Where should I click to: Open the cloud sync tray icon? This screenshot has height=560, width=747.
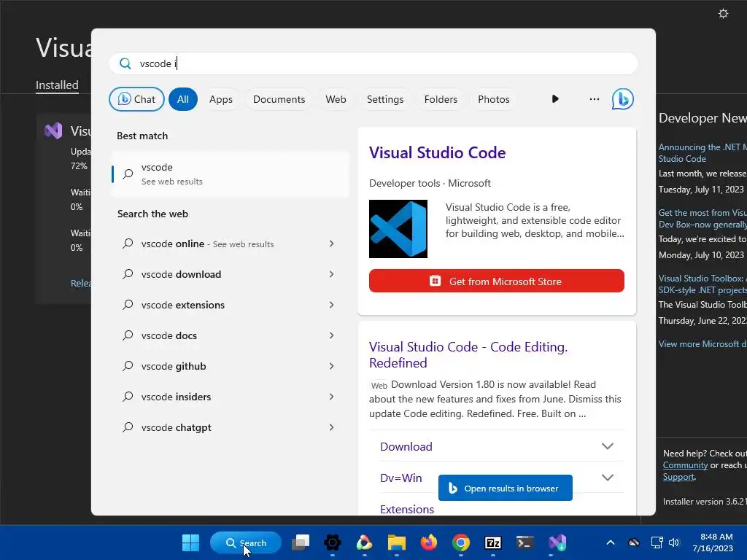pyautogui.click(x=634, y=542)
